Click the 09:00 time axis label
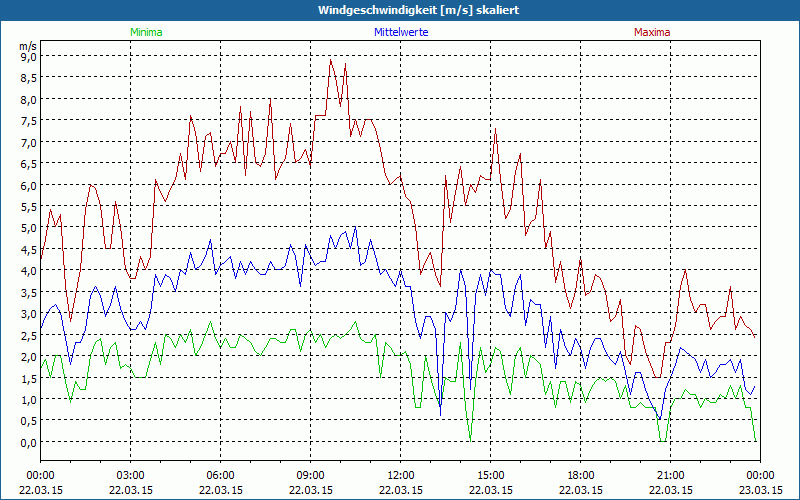Viewport: 800px width, 500px height. pyautogui.click(x=310, y=476)
